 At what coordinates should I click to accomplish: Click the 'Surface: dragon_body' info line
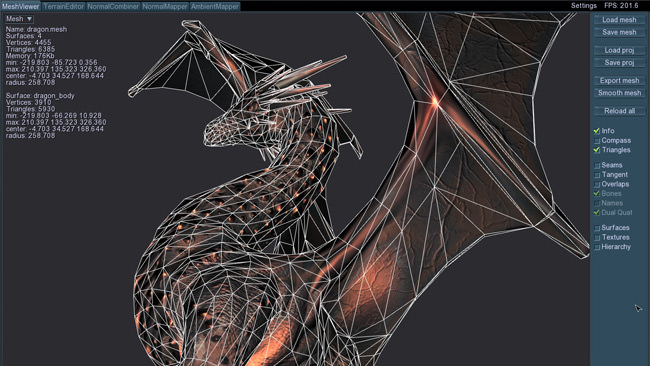pyautogui.click(x=40, y=96)
